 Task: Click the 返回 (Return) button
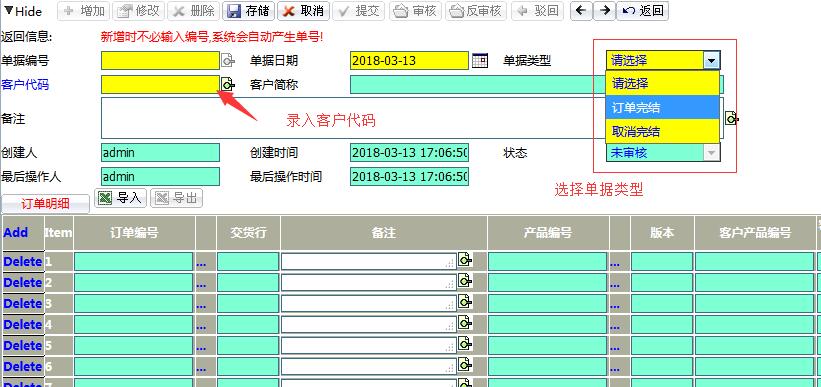point(642,11)
